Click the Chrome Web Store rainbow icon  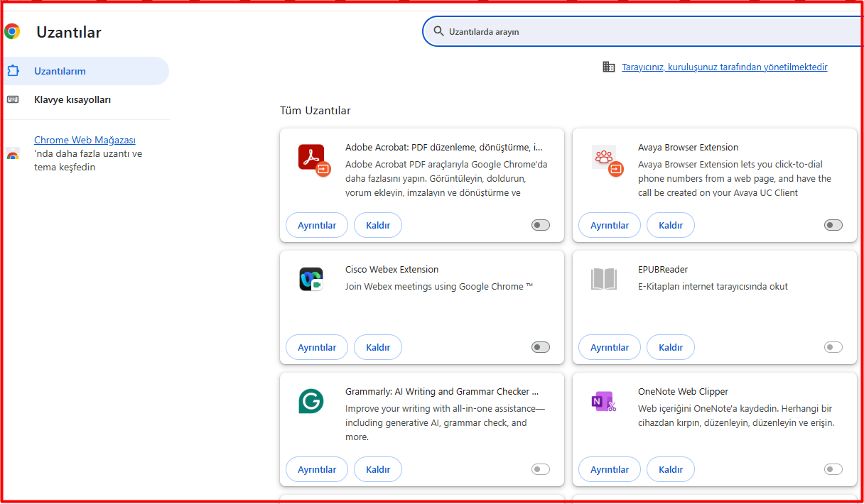(x=13, y=154)
